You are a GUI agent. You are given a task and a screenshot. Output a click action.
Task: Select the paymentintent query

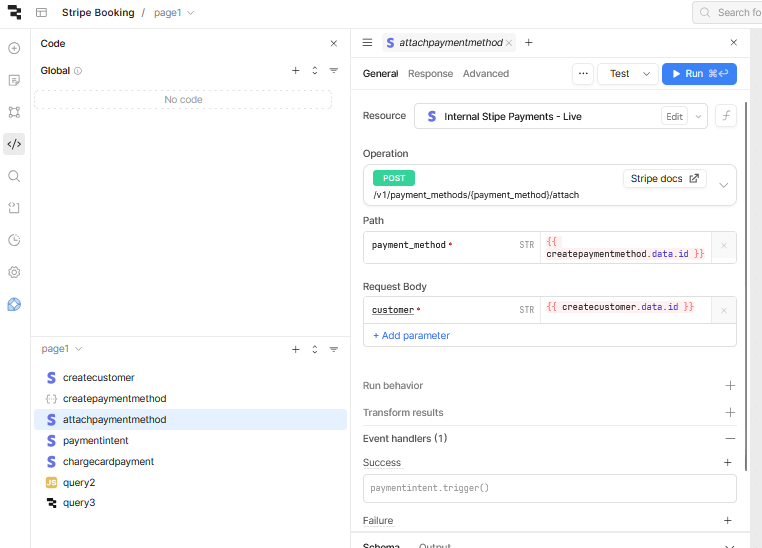tap(95, 441)
